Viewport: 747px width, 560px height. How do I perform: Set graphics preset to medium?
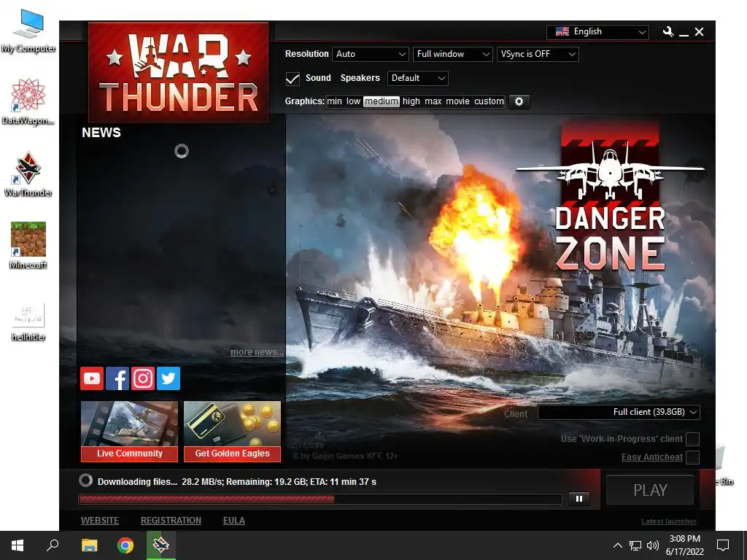[381, 101]
